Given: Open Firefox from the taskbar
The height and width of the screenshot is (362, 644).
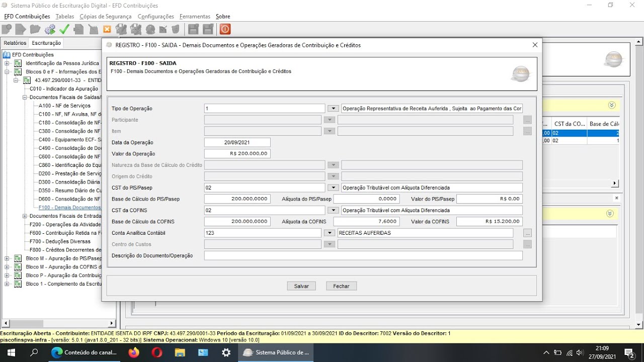Looking at the screenshot, I should (x=133, y=352).
